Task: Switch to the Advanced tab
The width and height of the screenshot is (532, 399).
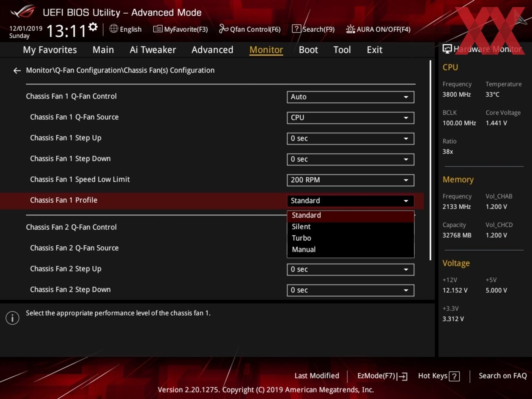Action: (x=212, y=50)
